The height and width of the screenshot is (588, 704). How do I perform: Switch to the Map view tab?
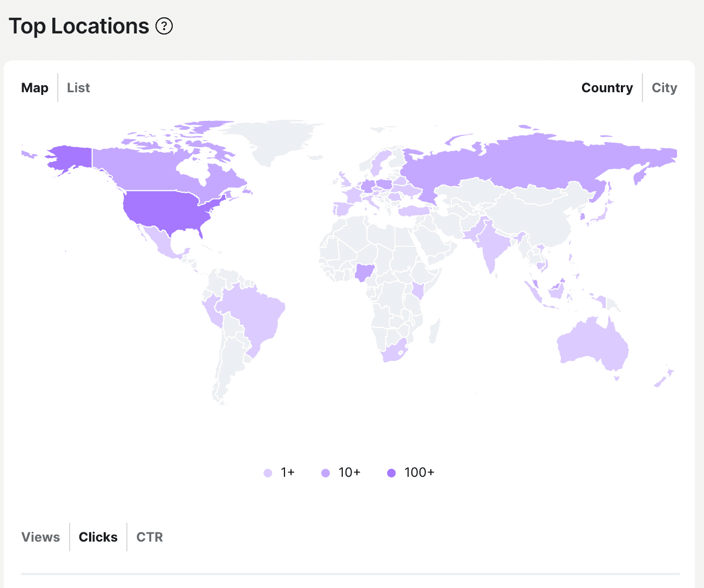coord(35,88)
